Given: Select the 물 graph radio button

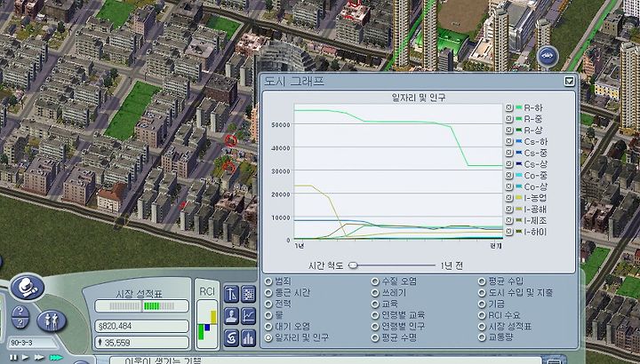Looking at the screenshot, I should (x=268, y=315).
